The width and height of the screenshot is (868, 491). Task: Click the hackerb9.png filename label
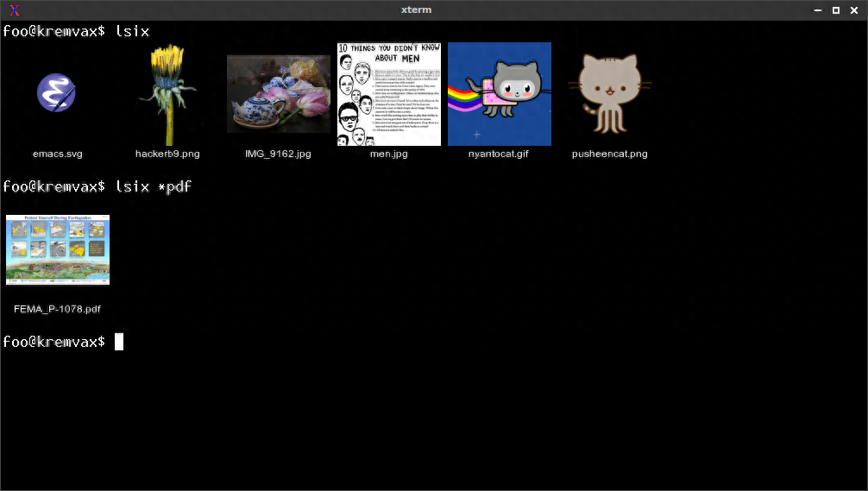click(167, 154)
